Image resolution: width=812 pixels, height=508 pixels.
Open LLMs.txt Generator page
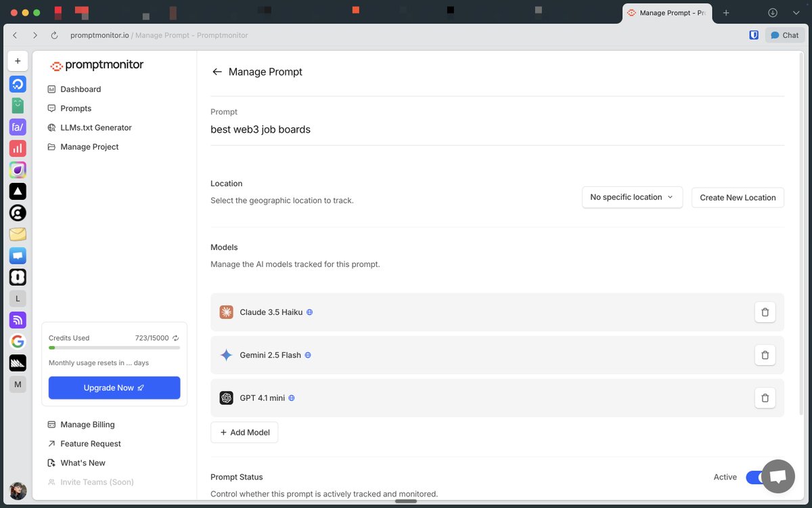pyautogui.click(x=89, y=127)
